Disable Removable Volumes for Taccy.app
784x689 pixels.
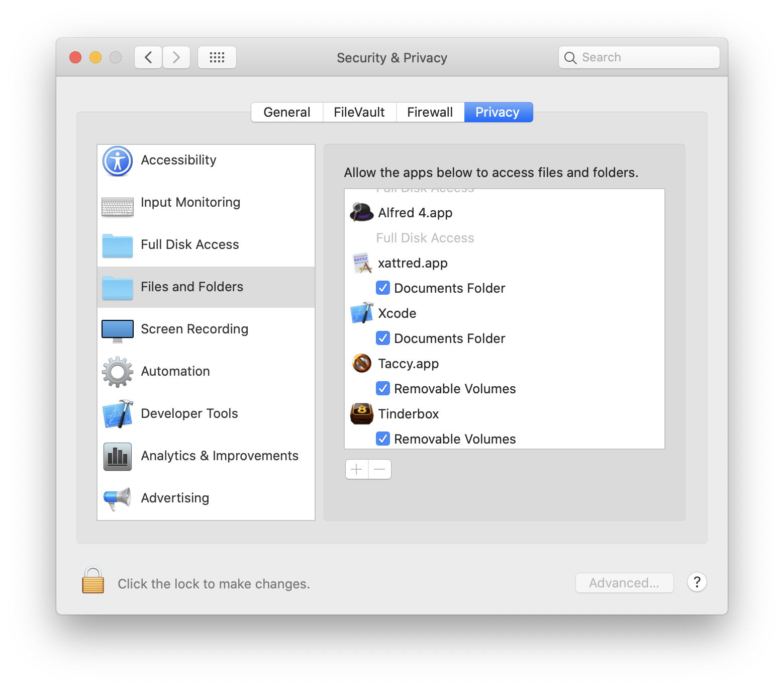coord(383,388)
